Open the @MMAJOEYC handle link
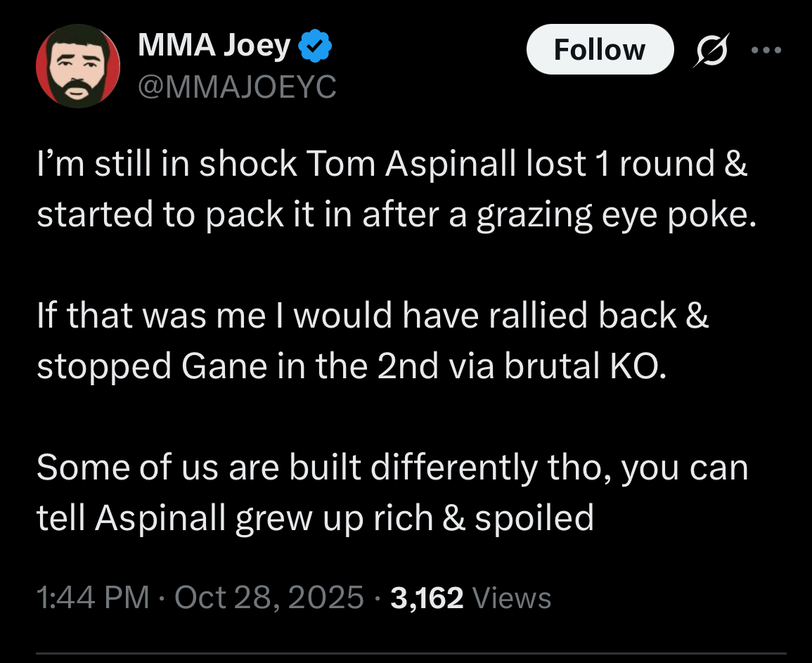 pyautogui.click(x=238, y=87)
